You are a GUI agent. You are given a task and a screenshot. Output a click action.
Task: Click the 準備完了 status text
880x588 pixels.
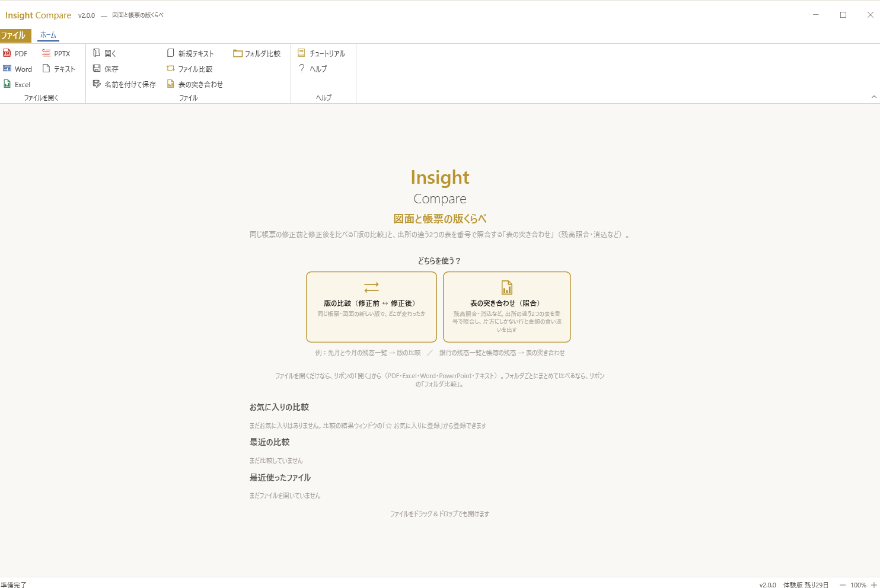[x=14, y=585]
